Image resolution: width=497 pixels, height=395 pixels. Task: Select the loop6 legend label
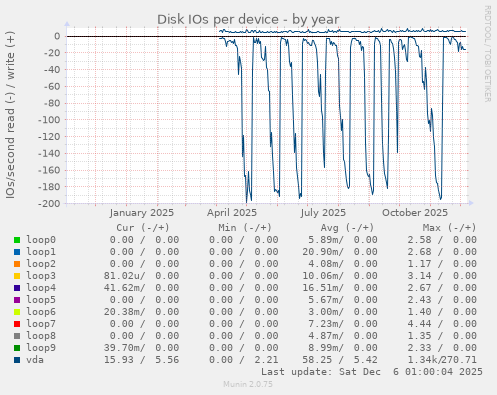point(41,312)
